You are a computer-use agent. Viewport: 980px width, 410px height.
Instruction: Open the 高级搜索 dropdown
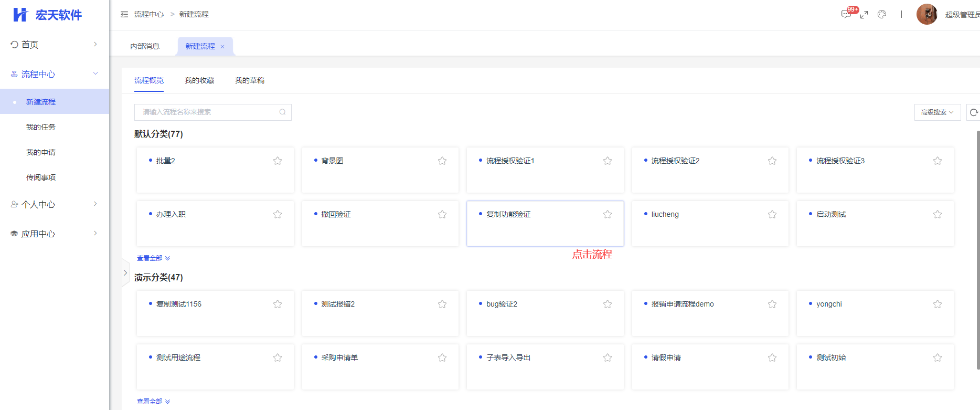(938, 112)
